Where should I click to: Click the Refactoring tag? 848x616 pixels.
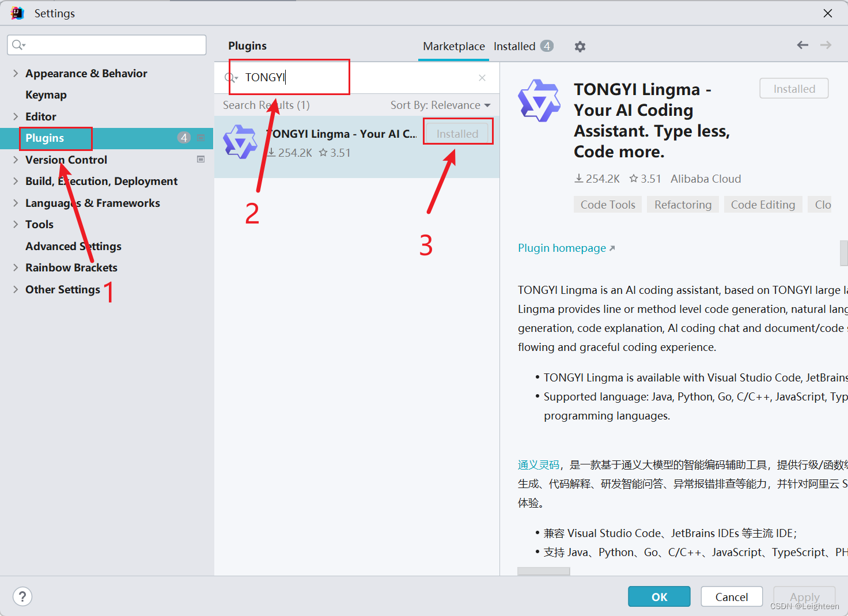pos(683,205)
